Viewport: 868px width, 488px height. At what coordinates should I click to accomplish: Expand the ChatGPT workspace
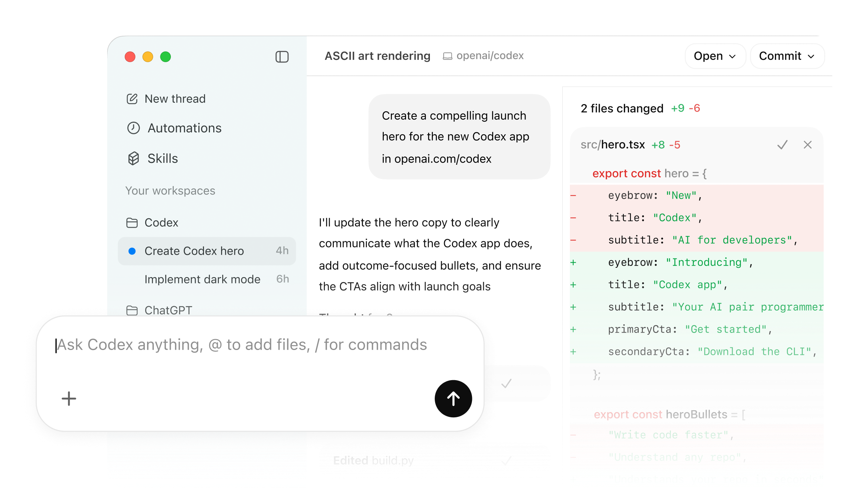point(168,310)
